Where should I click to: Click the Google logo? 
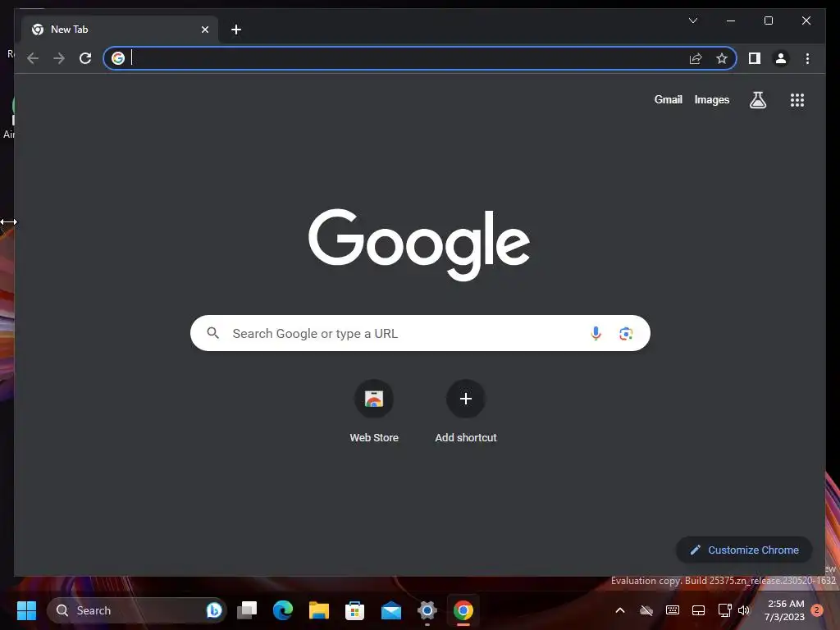419,244
